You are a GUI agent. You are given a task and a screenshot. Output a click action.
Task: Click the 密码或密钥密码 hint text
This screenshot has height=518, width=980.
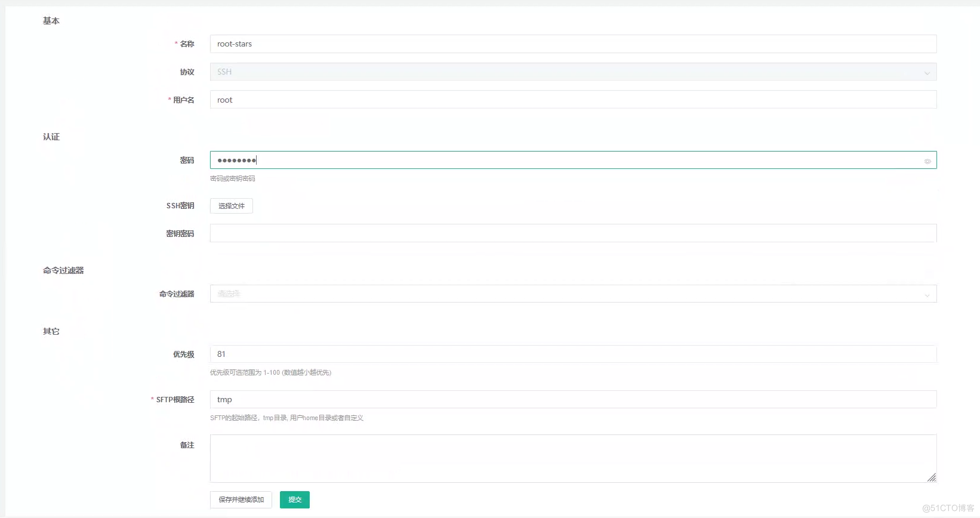click(233, 178)
